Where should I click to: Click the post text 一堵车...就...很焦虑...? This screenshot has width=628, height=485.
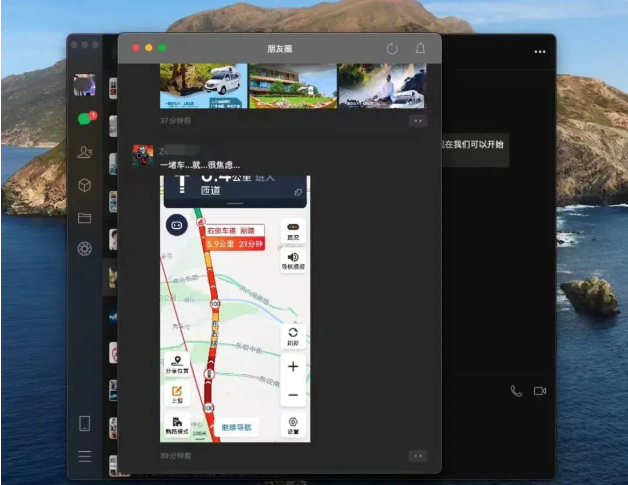coord(200,165)
